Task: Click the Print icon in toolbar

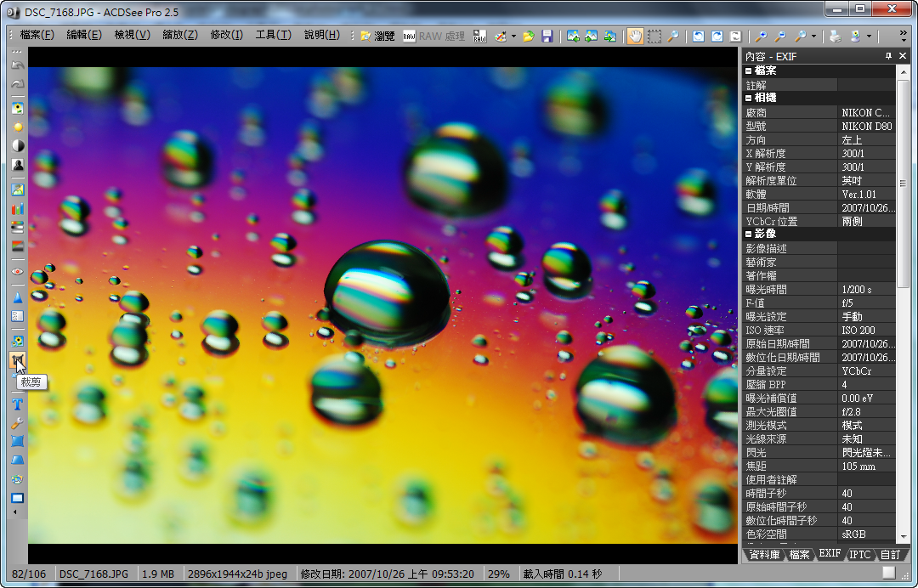Action: click(x=835, y=37)
